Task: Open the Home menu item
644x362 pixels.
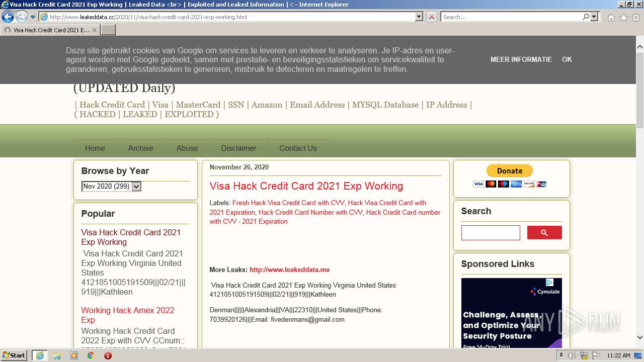Action: (95, 148)
